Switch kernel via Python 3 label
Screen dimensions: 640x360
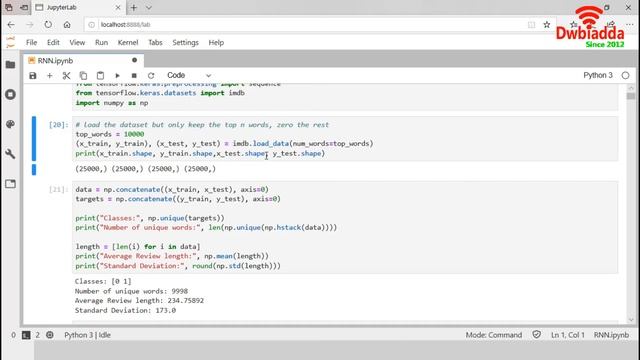pos(598,76)
